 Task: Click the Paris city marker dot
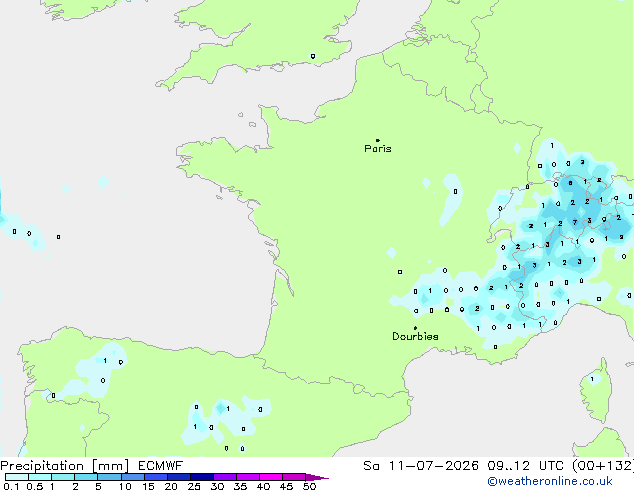(x=378, y=140)
